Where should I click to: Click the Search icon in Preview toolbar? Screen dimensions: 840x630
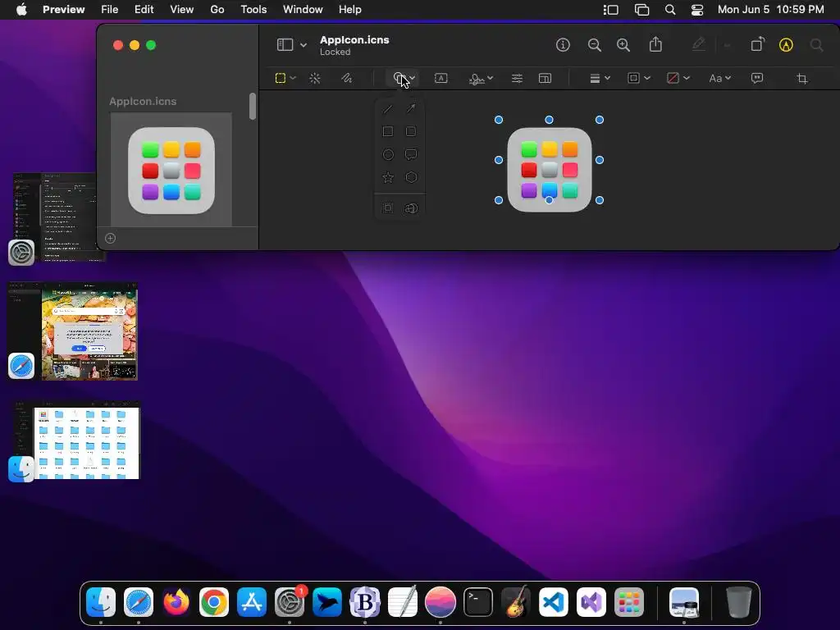(816, 45)
